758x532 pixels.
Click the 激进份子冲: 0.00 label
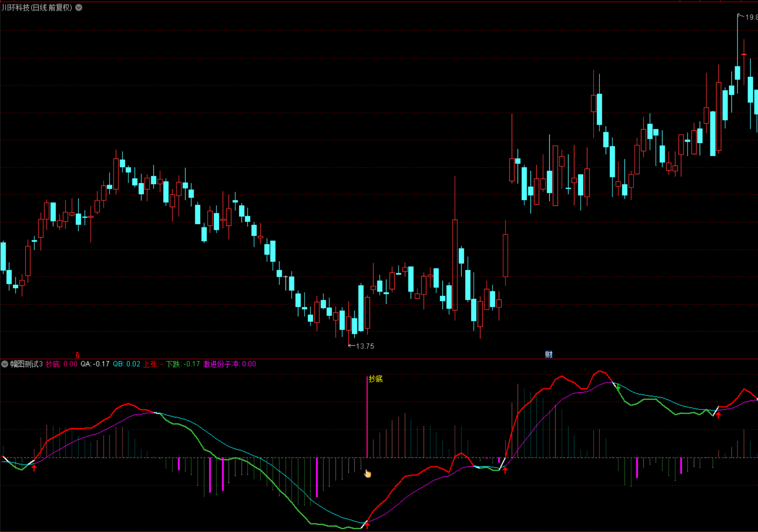tap(229, 364)
